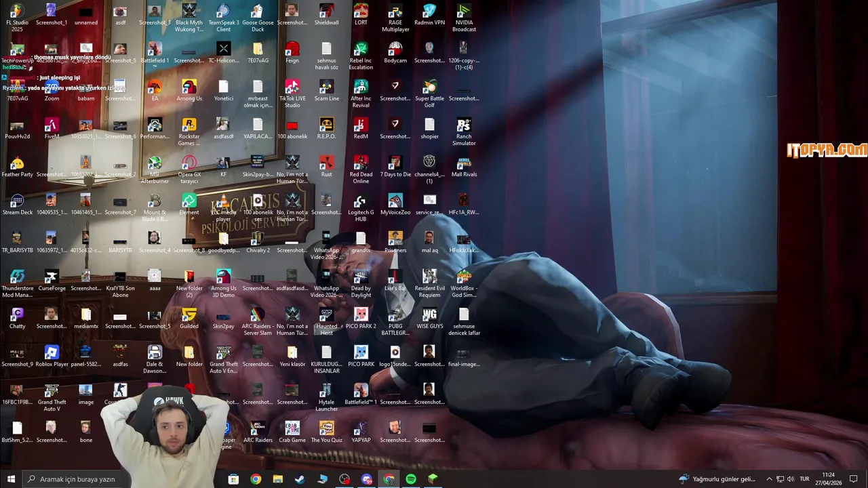868x488 pixels.
Task: Open the LORT desktop icon
Action: (x=361, y=15)
